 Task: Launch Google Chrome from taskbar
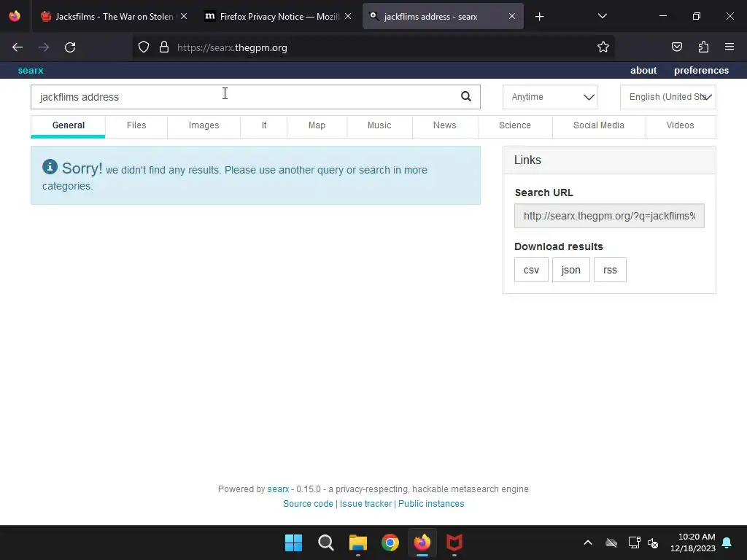coord(390,542)
